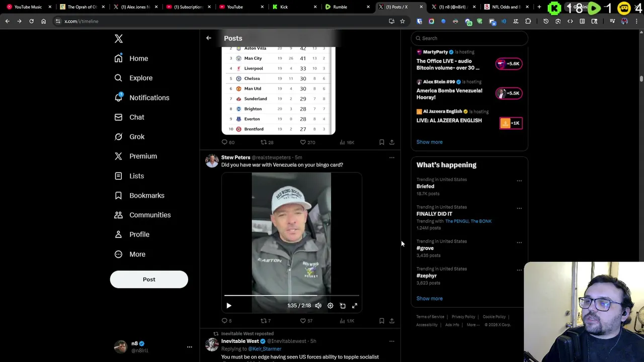Switch to YouTube Music tab
The height and width of the screenshot is (362, 644).
[28, 7]
